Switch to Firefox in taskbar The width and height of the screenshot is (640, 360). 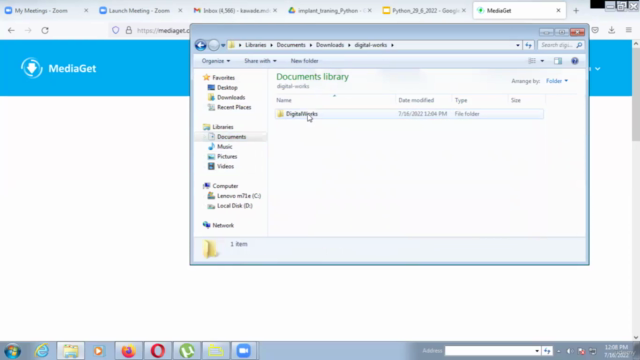[x=128, y=351]
